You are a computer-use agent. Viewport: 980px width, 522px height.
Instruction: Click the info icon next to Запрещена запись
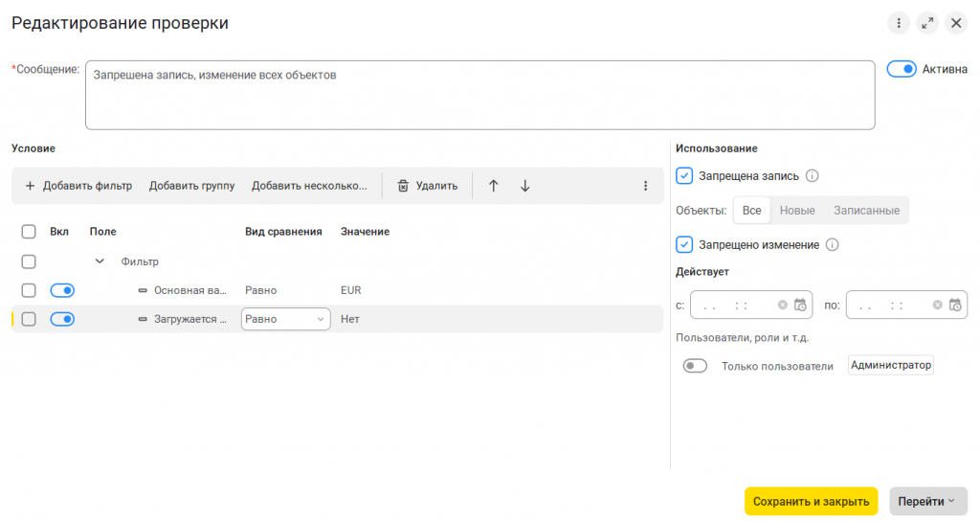pos(813,176)
